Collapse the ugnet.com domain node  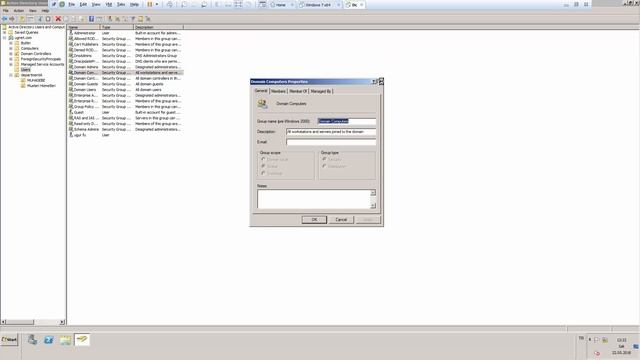point(5,38)
